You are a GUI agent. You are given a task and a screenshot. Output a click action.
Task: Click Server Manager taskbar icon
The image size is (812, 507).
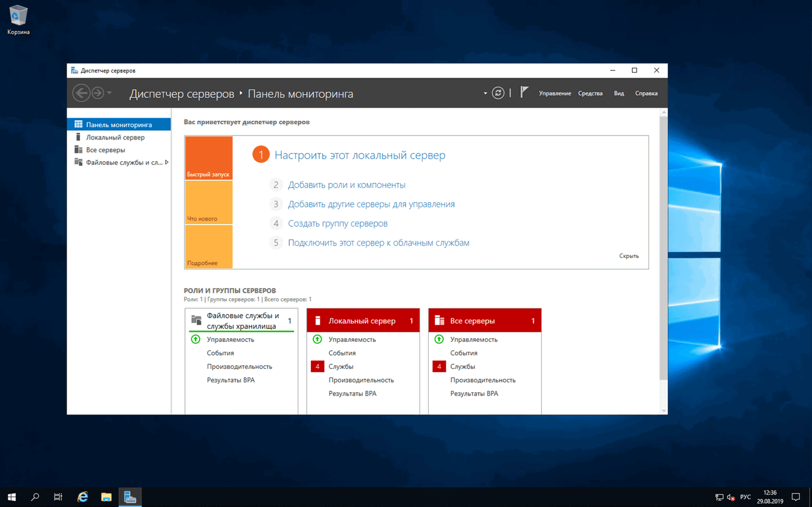(130, 497)
